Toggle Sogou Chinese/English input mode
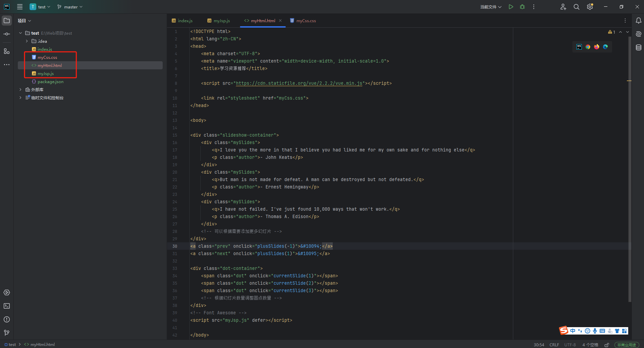This screenshot has width=644, height=348. 573,331
